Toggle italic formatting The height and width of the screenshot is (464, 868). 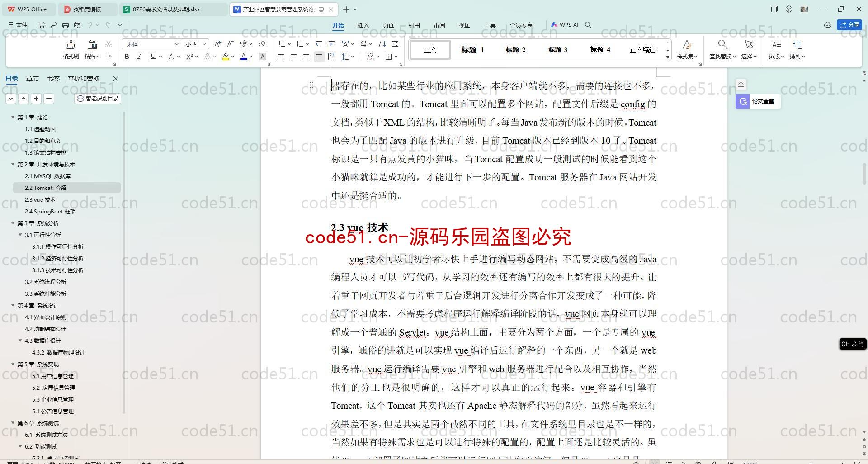139,57
